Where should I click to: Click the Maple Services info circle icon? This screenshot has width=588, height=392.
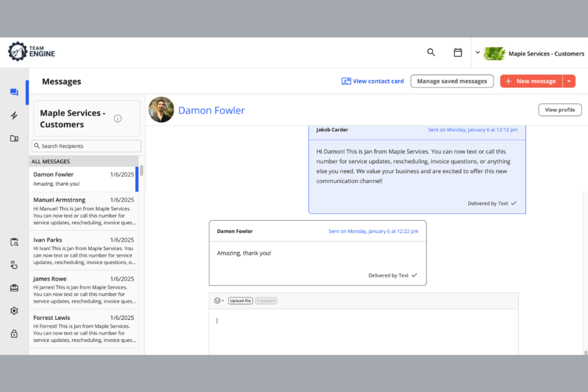click(x=118, y=118)
